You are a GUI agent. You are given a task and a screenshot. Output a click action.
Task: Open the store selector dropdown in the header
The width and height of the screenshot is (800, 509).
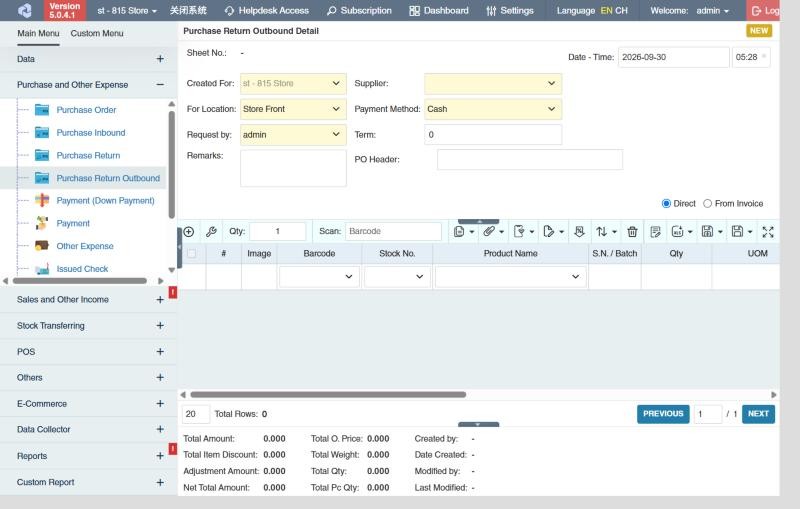coord(127,10)
